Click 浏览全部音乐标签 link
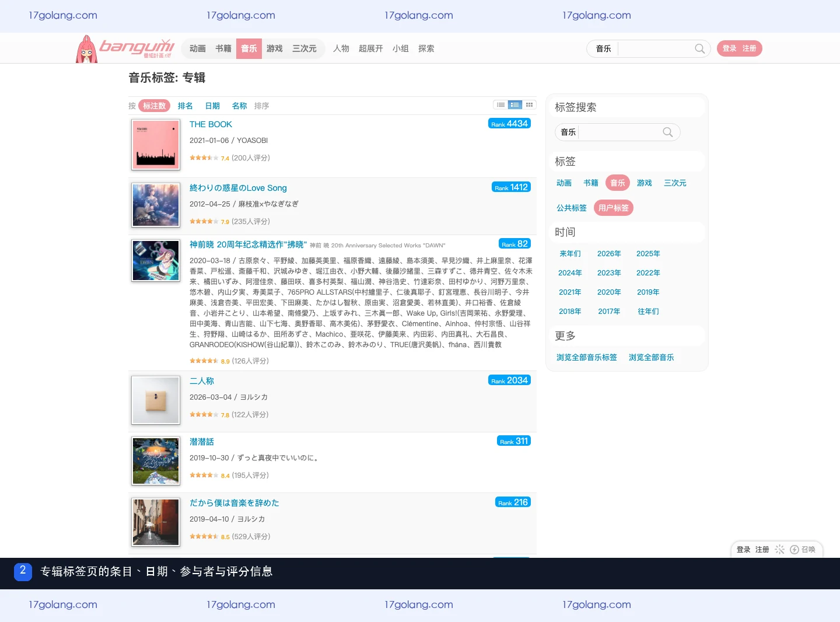Screen dimensions: 840x622 click(x=587, y=358)
